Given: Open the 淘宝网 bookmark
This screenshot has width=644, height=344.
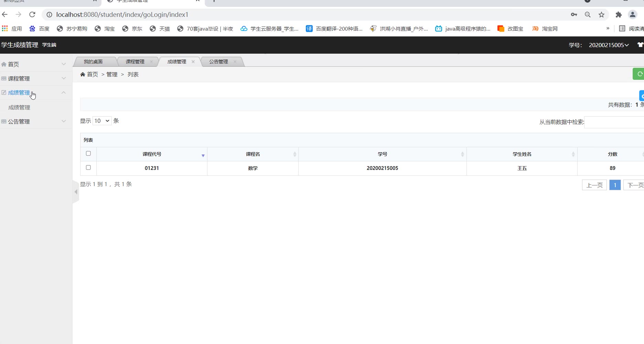Looking at the screenshot, I should (x=545, y=29).
